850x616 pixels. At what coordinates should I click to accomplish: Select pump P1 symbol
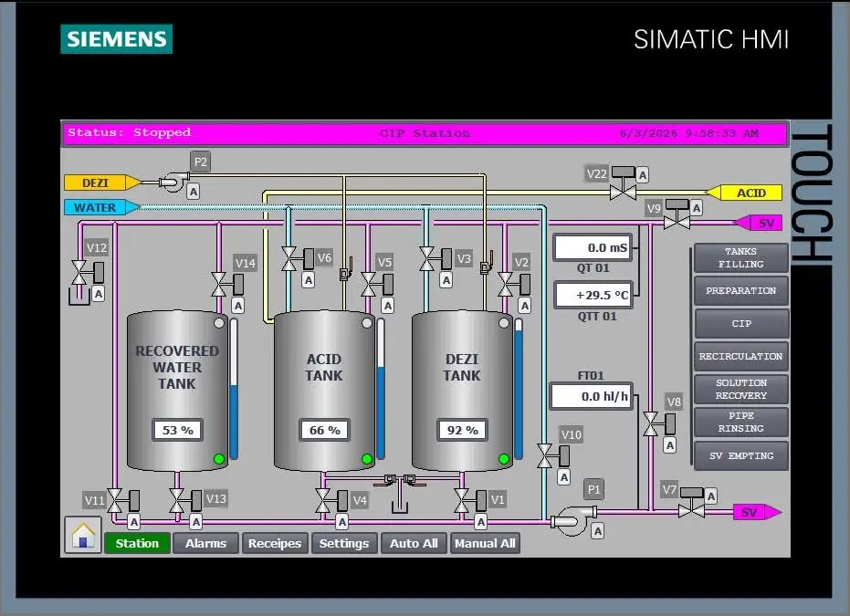click(573, 520)
